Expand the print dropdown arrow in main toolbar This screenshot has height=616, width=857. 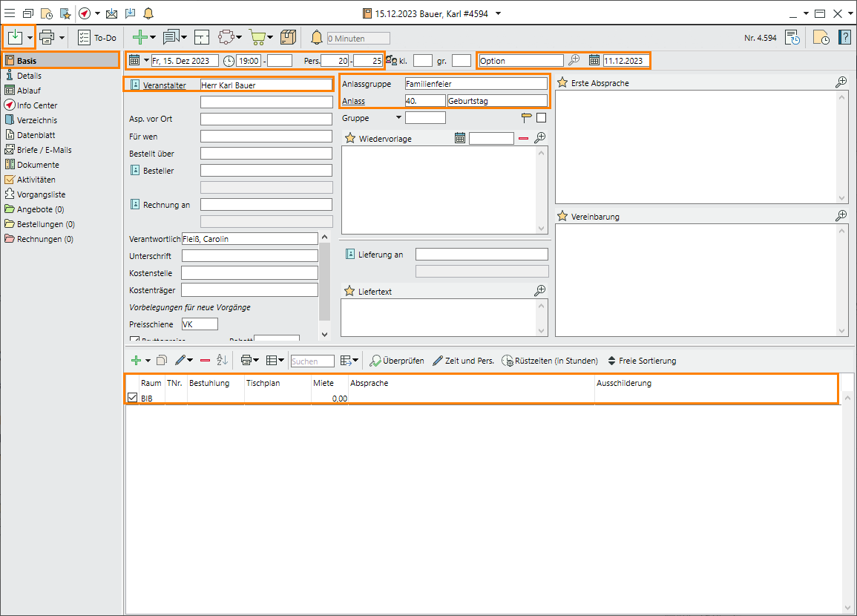coord(62,38)
